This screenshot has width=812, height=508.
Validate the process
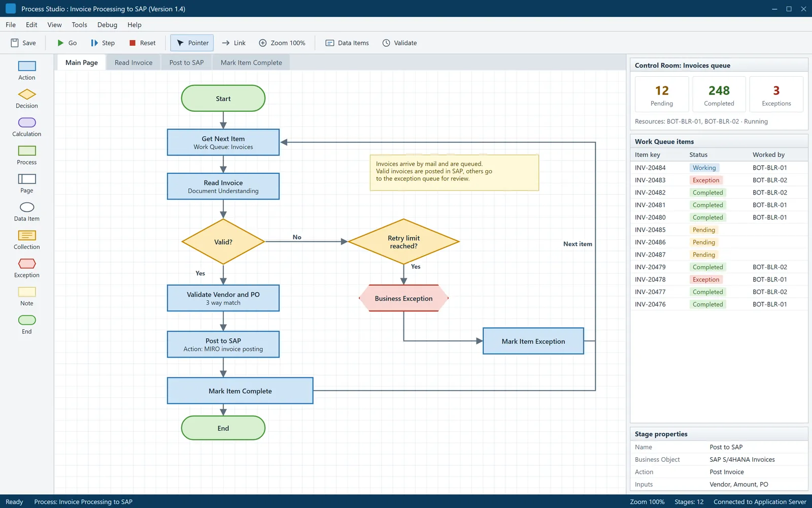[400, 43]
